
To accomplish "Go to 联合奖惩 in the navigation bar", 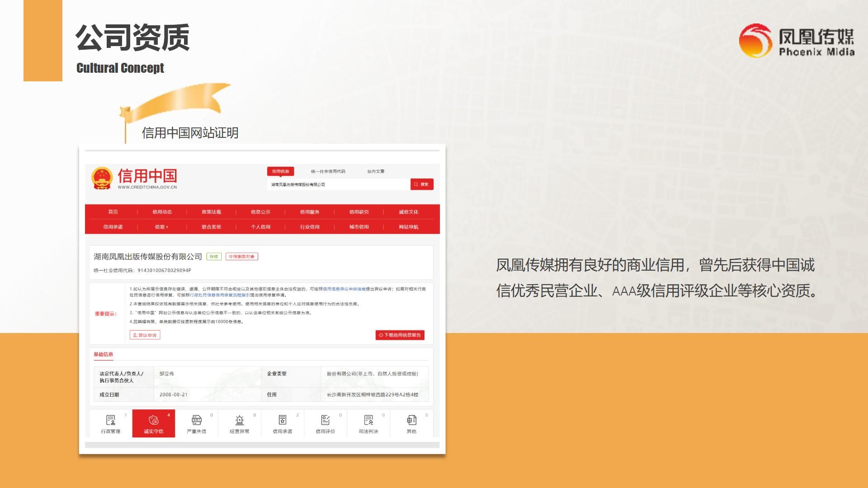I will pyautogui.click(x=211, y=227).
